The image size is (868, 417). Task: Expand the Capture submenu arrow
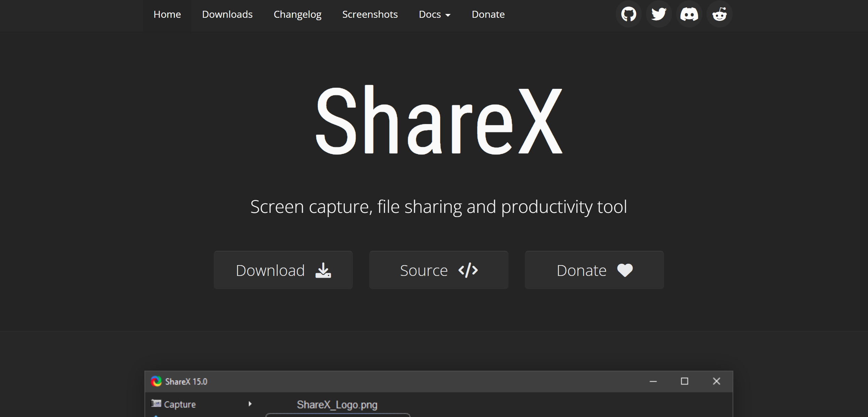[x=250, y=404]
